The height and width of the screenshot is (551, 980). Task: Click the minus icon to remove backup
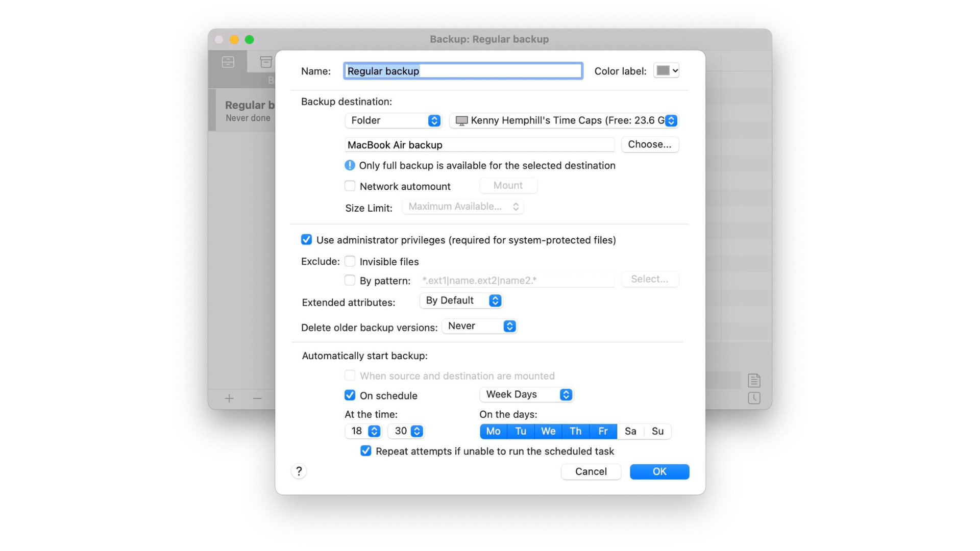point(257,398)
